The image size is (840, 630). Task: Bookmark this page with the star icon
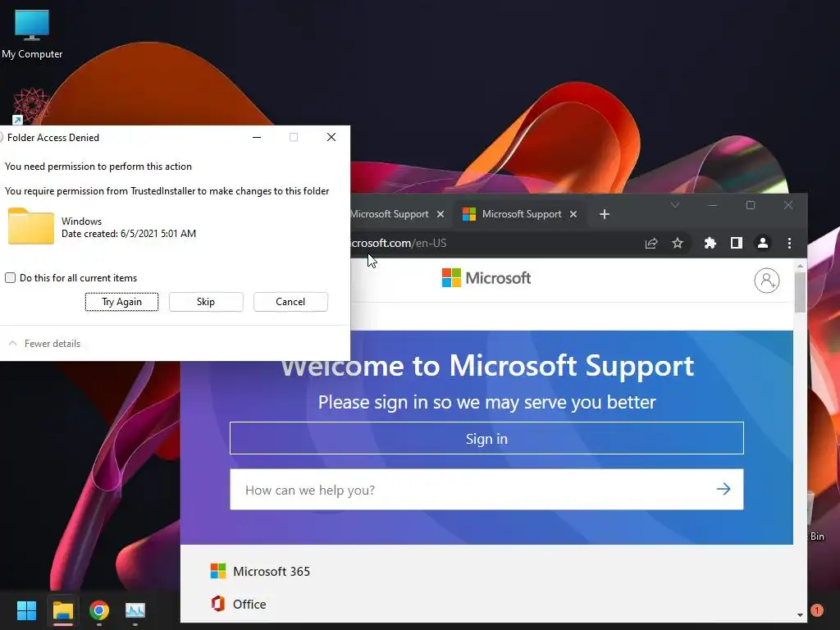678,243
